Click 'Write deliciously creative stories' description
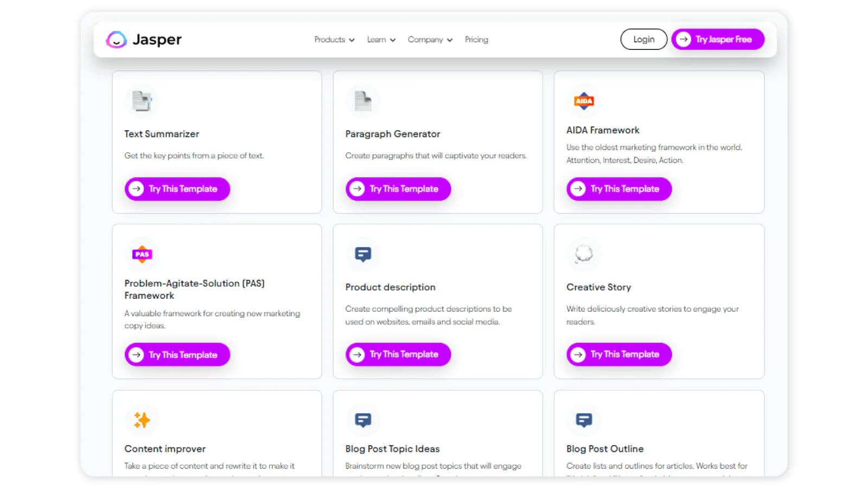 pyautogui.click(x=653, y=315)
